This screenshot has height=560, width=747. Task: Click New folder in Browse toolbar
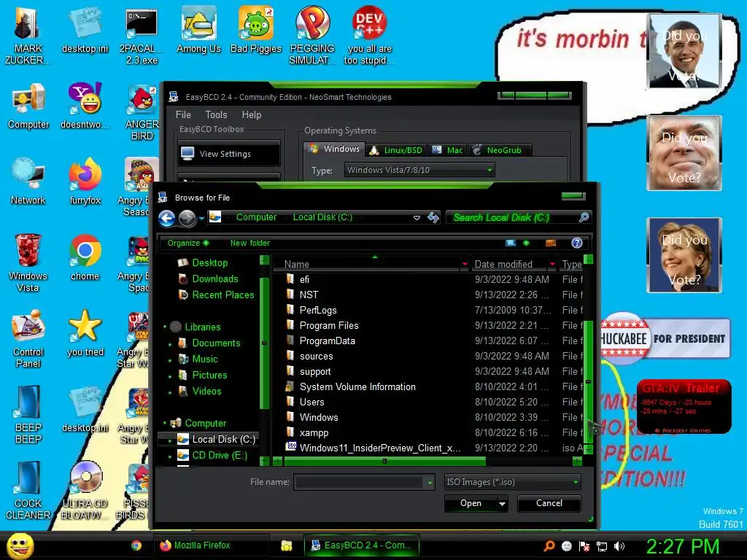tap(249, 243)
